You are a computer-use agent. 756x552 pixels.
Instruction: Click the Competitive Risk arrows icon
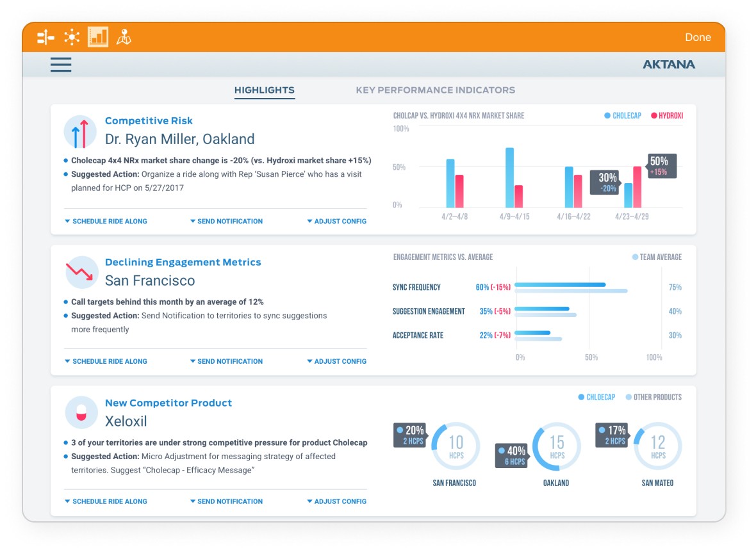(x=80, y=132)
